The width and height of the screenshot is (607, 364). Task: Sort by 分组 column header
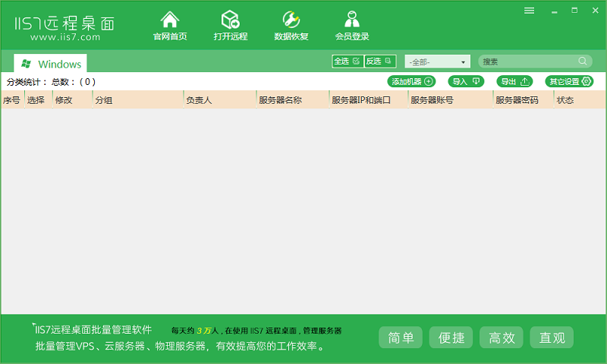pos(138,100)
